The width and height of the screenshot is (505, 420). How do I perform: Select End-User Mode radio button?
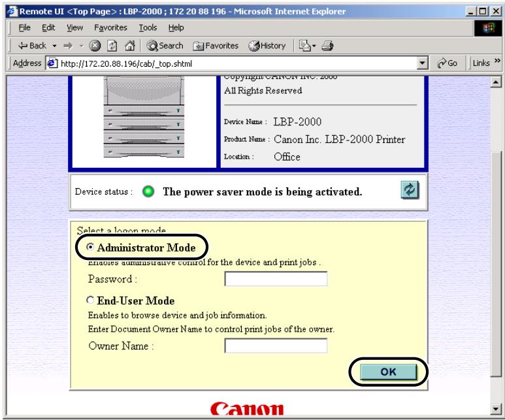(90, 300)
